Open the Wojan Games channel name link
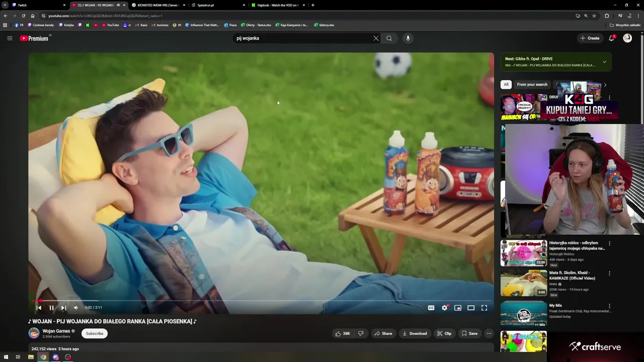 (x=56, y=331)
